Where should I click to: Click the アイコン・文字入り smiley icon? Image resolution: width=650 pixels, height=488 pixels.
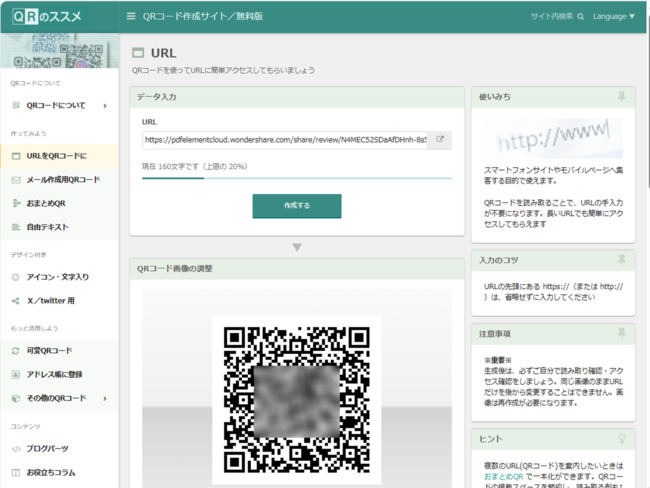(x=16, y=277)
